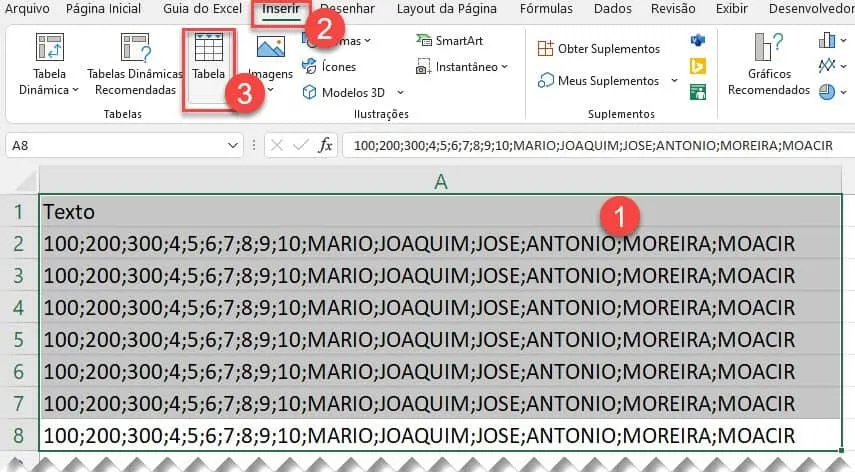Open the pie chart icon
This screenshot has height=472, width=855.
click(x=827, y=92)
